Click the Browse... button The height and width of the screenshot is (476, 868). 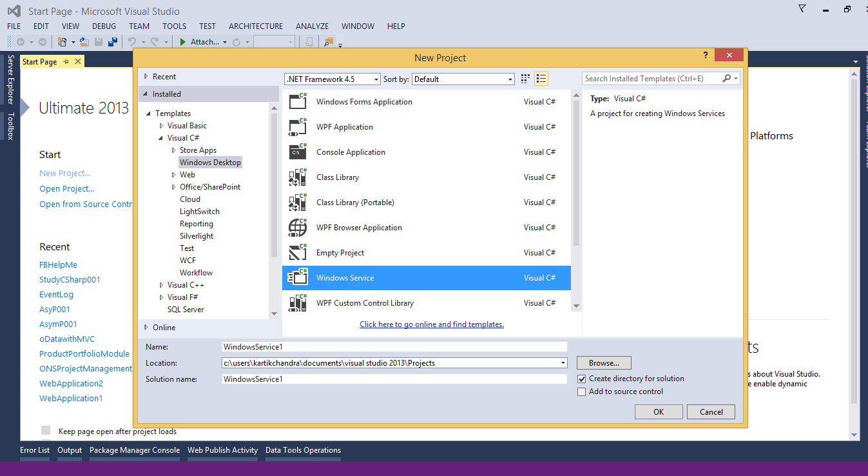click(x=604, y=363)
